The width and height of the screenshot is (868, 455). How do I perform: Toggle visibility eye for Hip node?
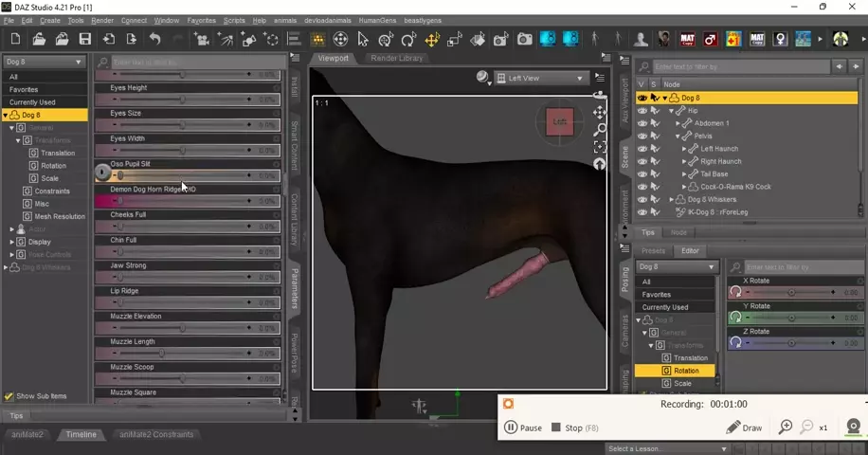pyautogui.click(x=642, y=111)
